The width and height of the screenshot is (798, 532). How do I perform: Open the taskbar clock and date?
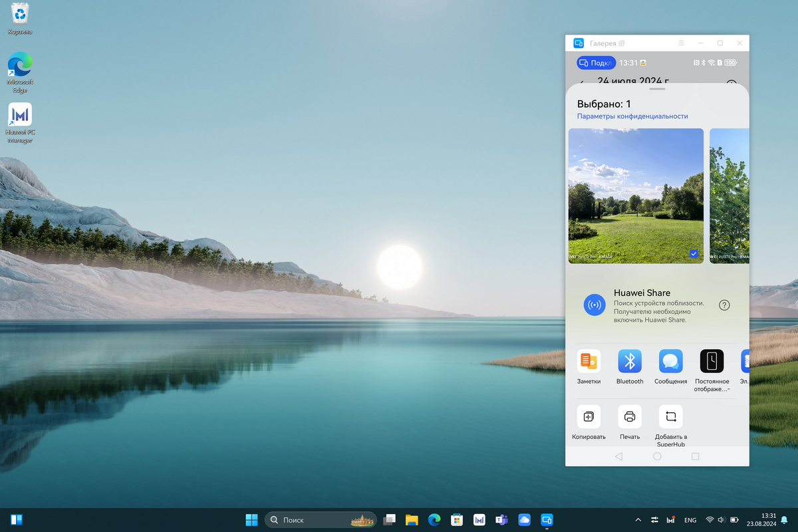[x=763, y=519]
